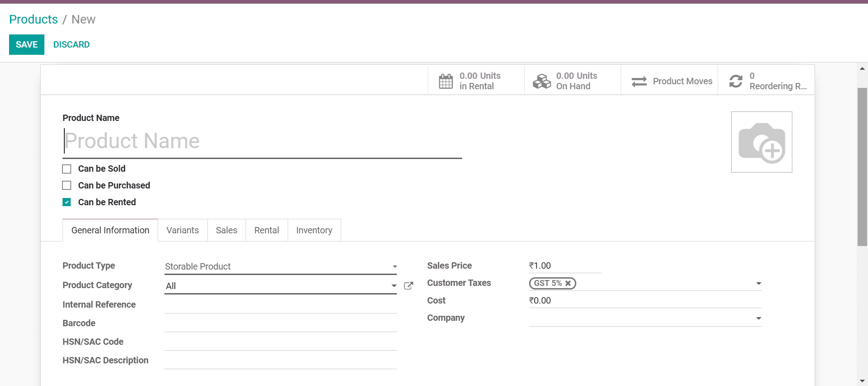Enable the Can be Purchased checkbox
Screen dimensions: 868x386
coord(67,185)
